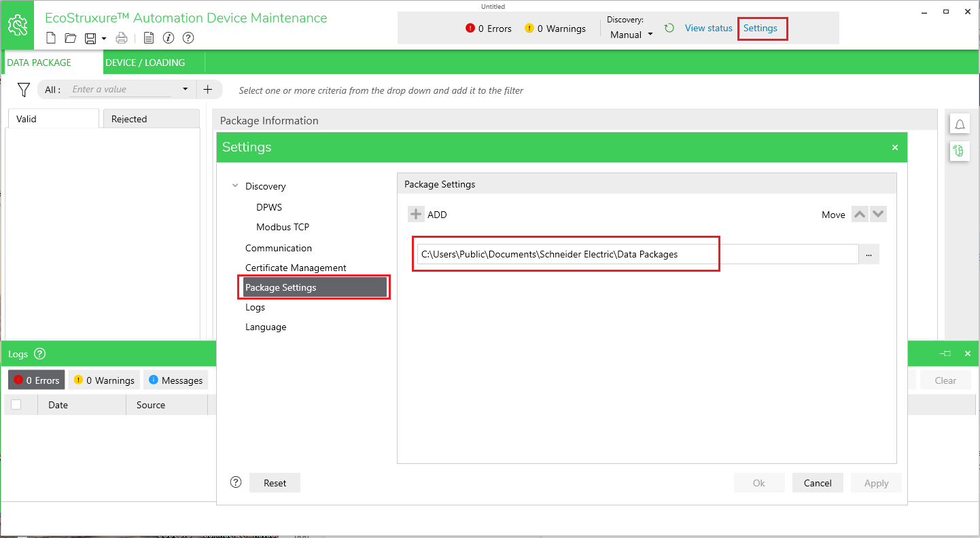Cancel the Settings dialog

(x=818, y=483)
